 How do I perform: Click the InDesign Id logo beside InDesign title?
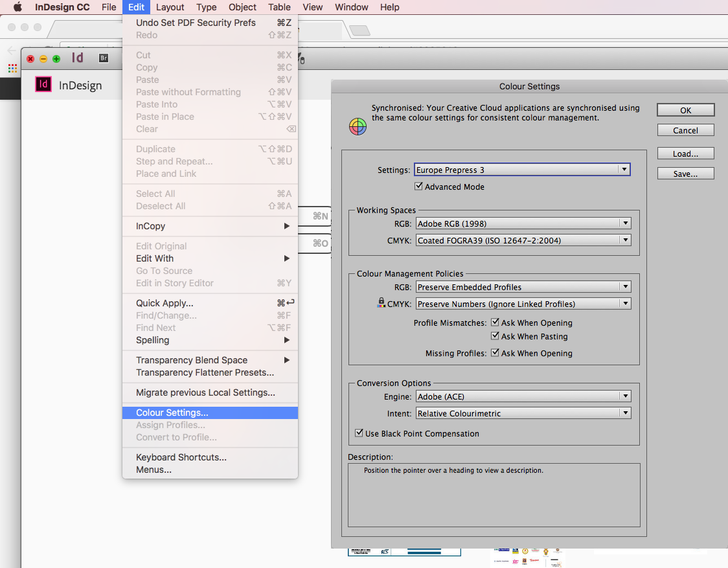(43, 84)
